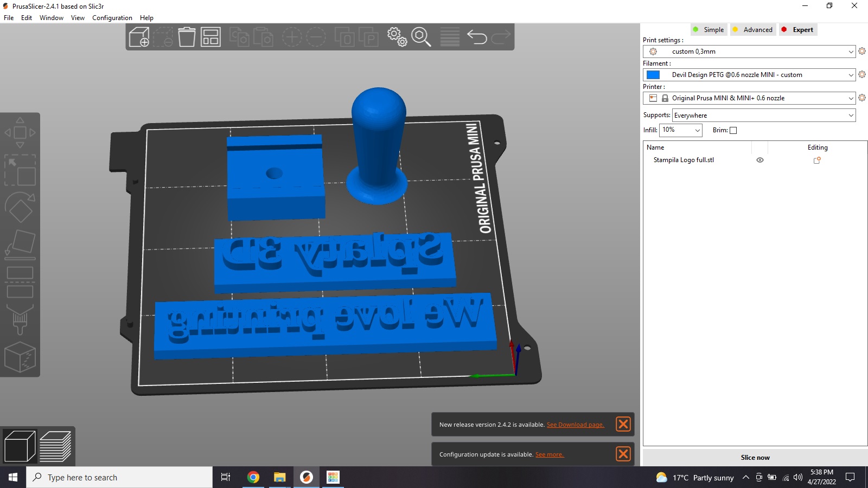
Task: Open editing options for Stampila Logo full.stl
Action: tap(817, 160)
